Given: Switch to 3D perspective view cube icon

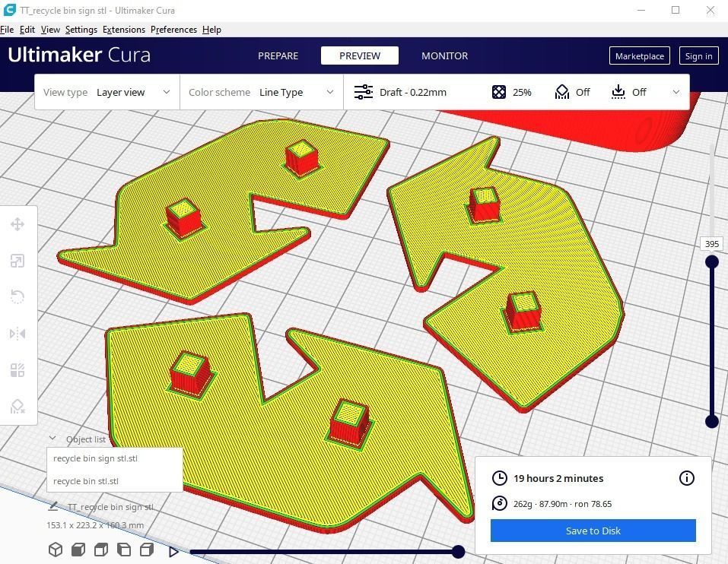Looking at the screenshot, I should (56, 550).
